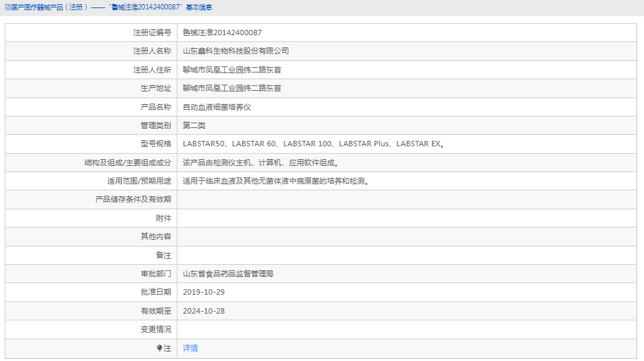Click the 管理类别 label
Screen dimensions: 644x361
pyautogui.click(x=156, y=125)
